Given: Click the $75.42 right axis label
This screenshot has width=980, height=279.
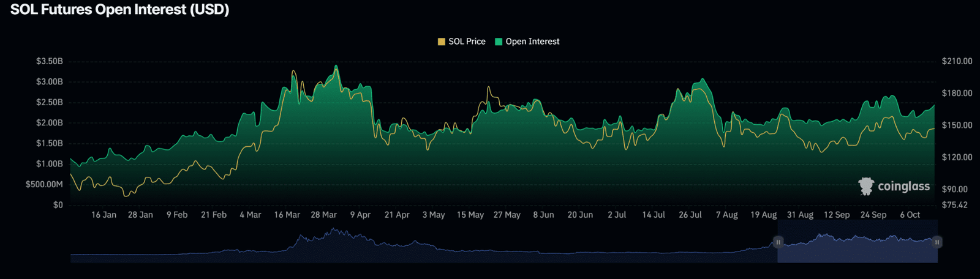Looking at the screenshot, I should (954, 204).
